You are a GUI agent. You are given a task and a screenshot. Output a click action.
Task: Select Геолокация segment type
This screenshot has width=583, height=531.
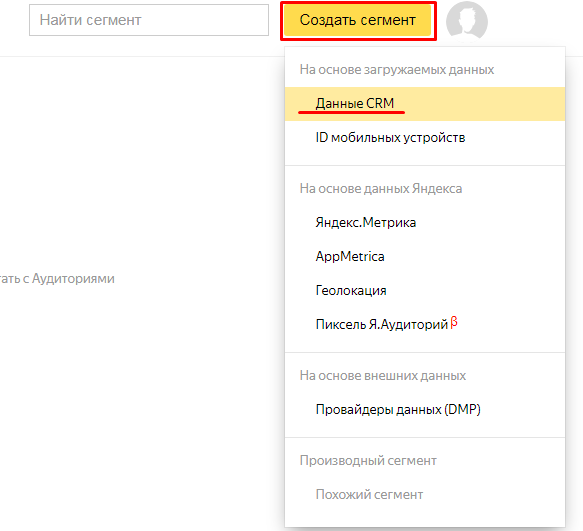[x=425, y=290]
